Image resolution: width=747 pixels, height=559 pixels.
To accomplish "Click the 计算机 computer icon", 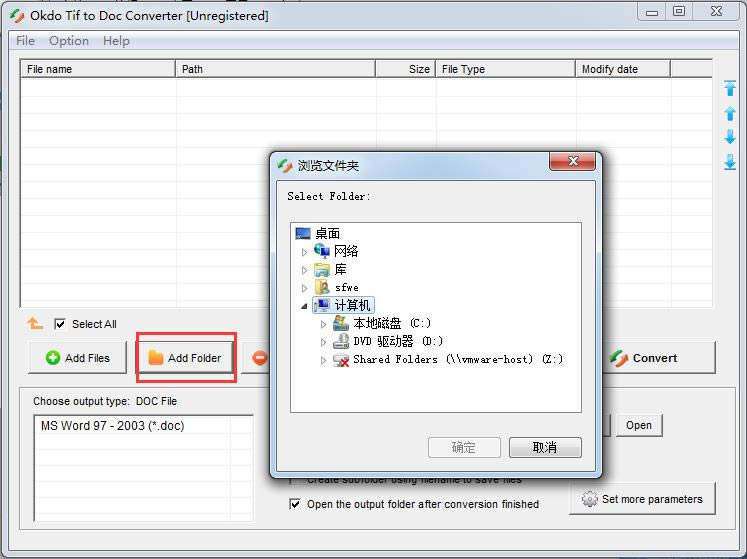I will click(322, 305).
